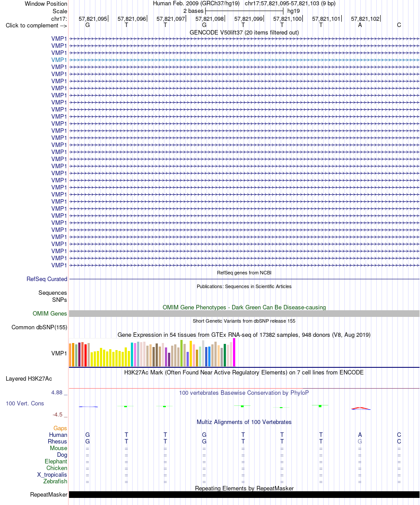Click the hg19 label beside the scale bar
Screen dimensions: 420x505
pyautogui.click(x=293, y=11)
